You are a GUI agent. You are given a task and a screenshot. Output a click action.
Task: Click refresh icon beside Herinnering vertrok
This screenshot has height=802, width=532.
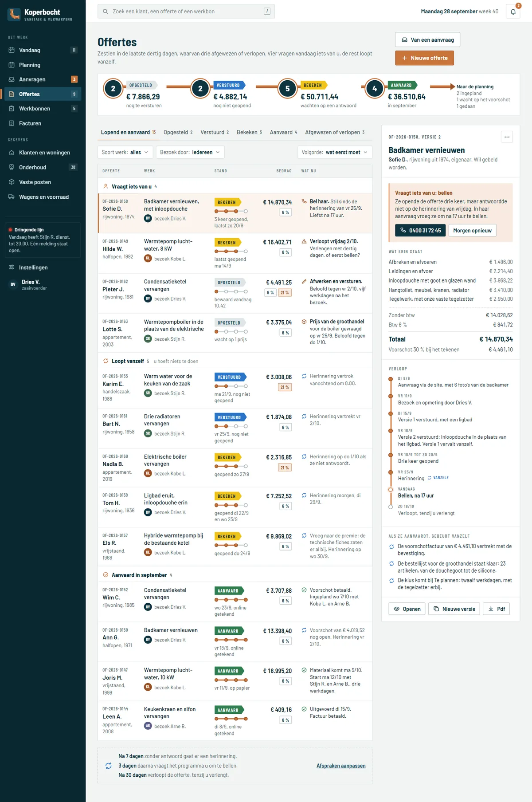click(304, 376)
